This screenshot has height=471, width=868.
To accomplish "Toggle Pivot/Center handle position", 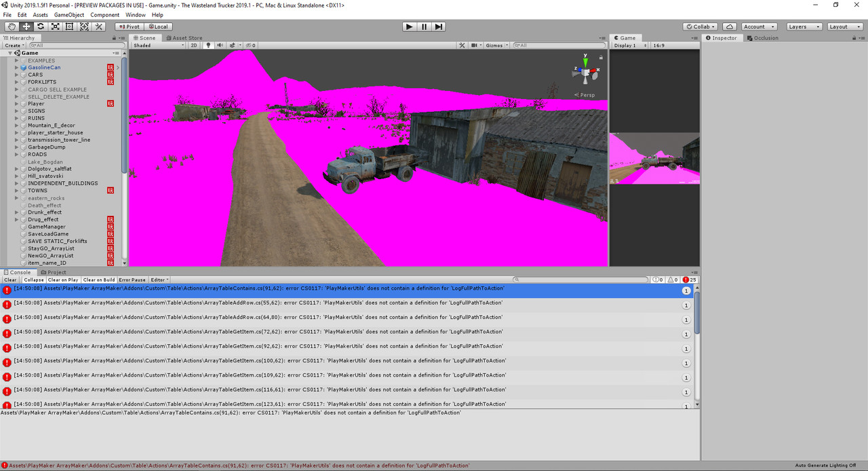I will [130, 26].
